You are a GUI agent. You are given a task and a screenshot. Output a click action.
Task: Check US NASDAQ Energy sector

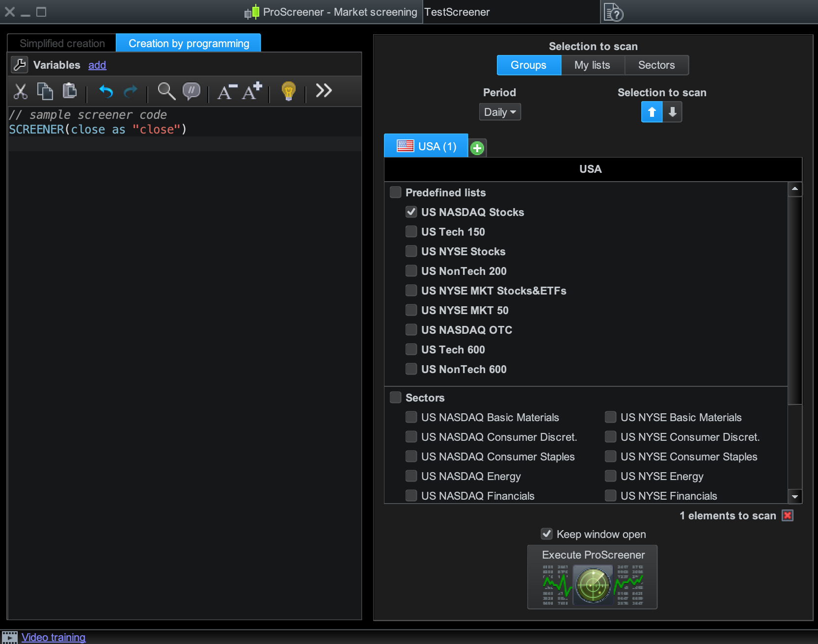tap(411, 476)
